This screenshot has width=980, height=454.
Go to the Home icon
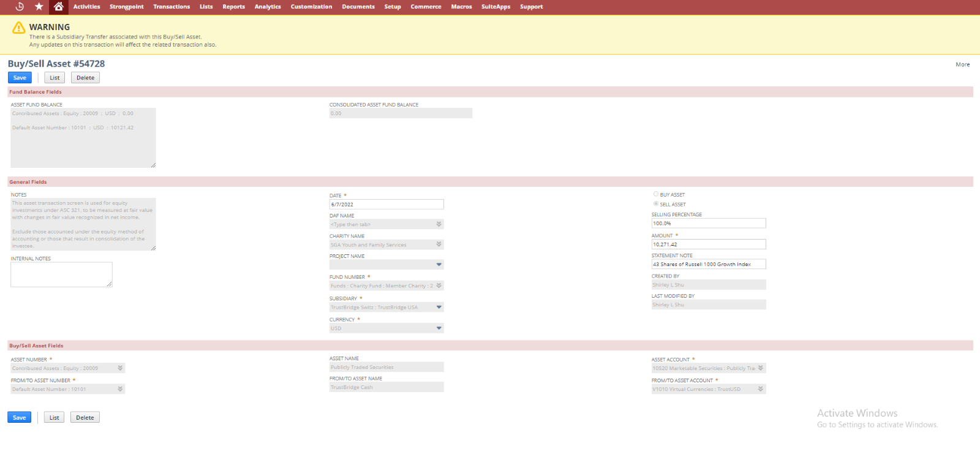click(58, 7)
